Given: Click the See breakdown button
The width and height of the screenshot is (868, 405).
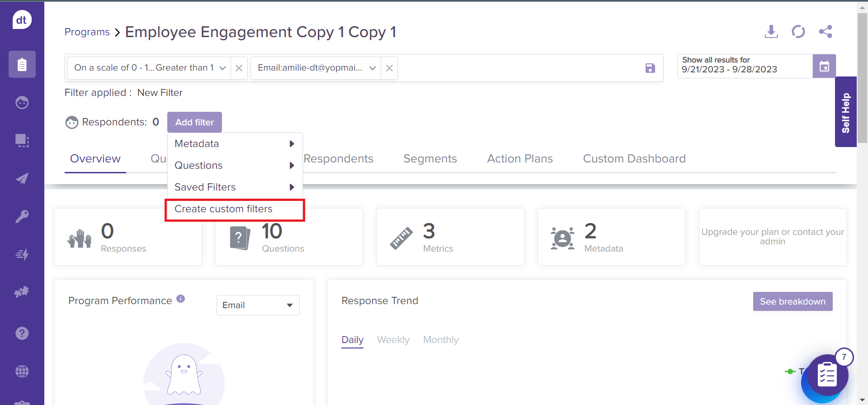Looking at the screenshot, I should (793, 301).
